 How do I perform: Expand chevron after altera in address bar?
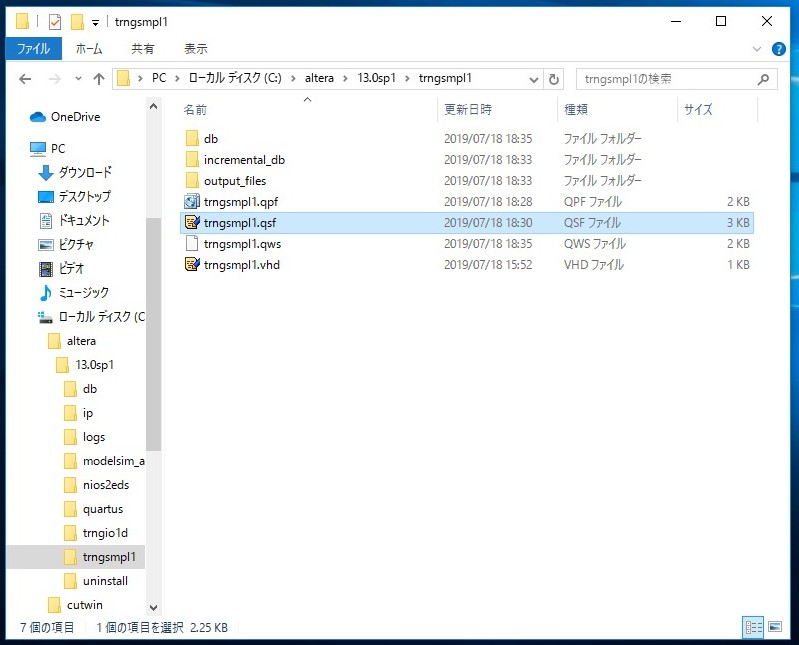(345, 78)
